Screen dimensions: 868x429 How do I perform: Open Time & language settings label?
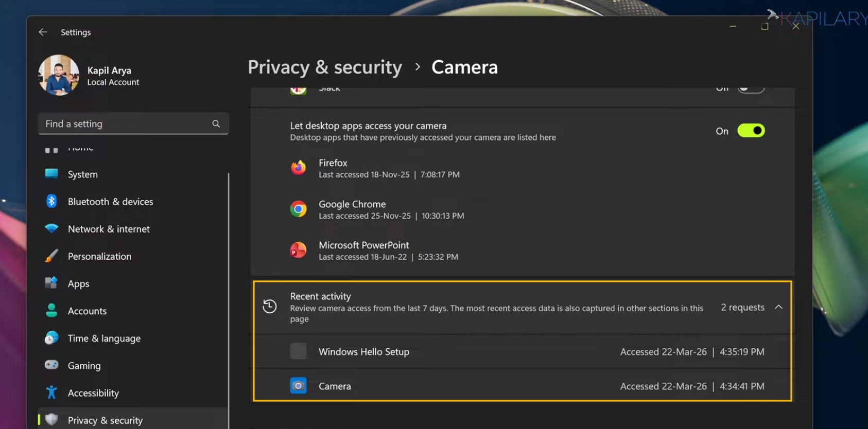(104, 338)
